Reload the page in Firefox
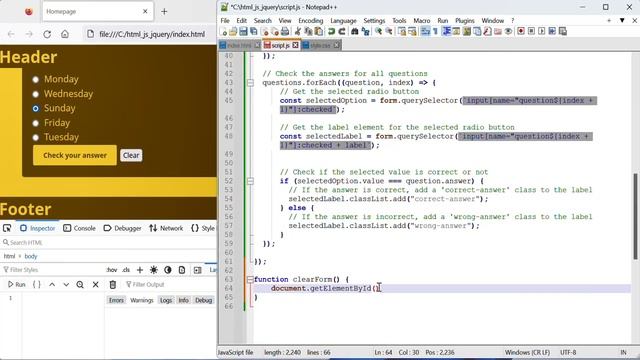 point(47,34)
